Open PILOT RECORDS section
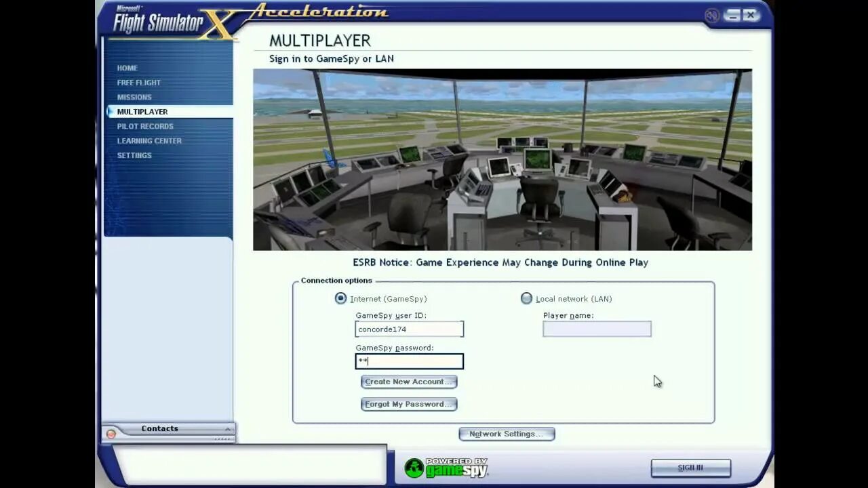 (x=145, y=126)
